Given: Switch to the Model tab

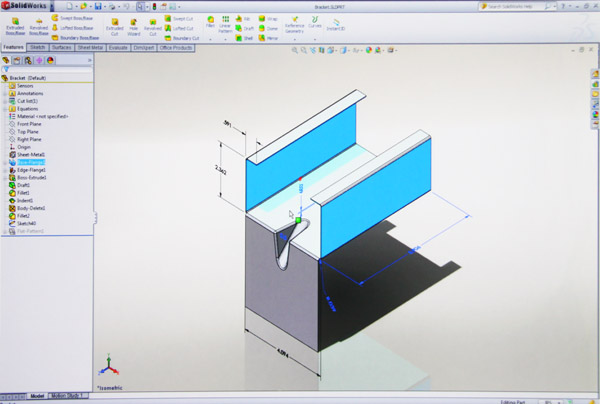Looking at the screenshot, I should 37,396.
